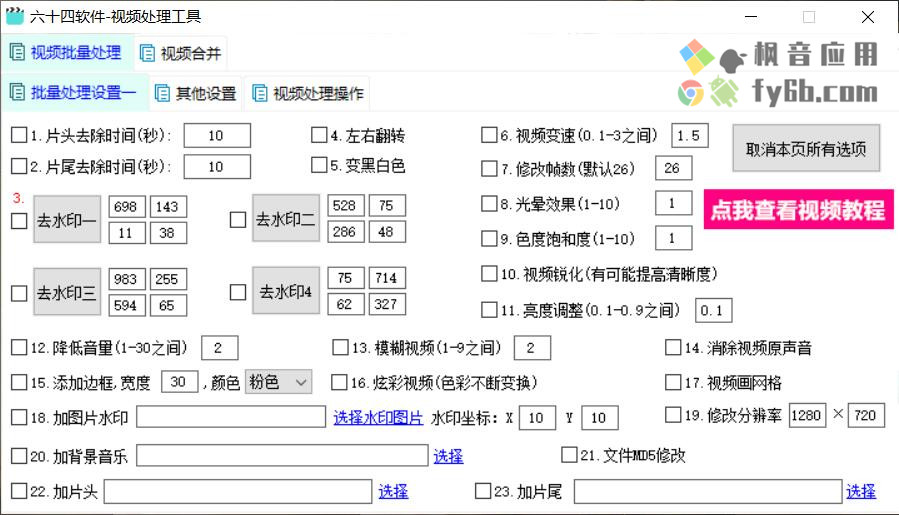Enable 8.光晕效果 checkbox
Screen dimensions: 899x515
click(x=489, y=204)
